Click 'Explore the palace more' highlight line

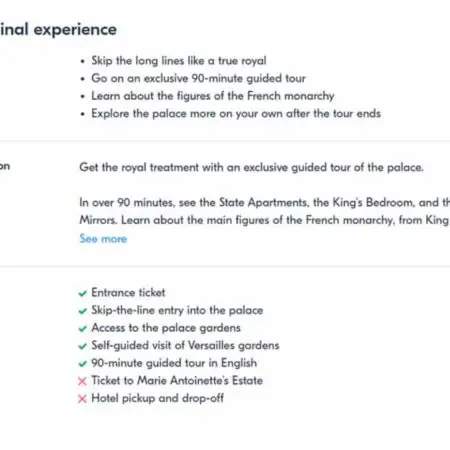pos(236,114)
